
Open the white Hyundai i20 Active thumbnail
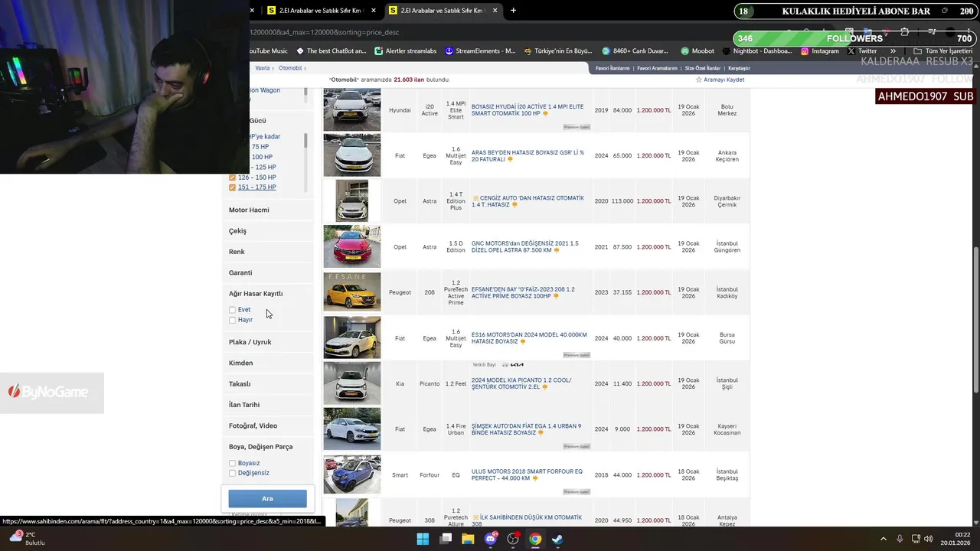point(352,109)
